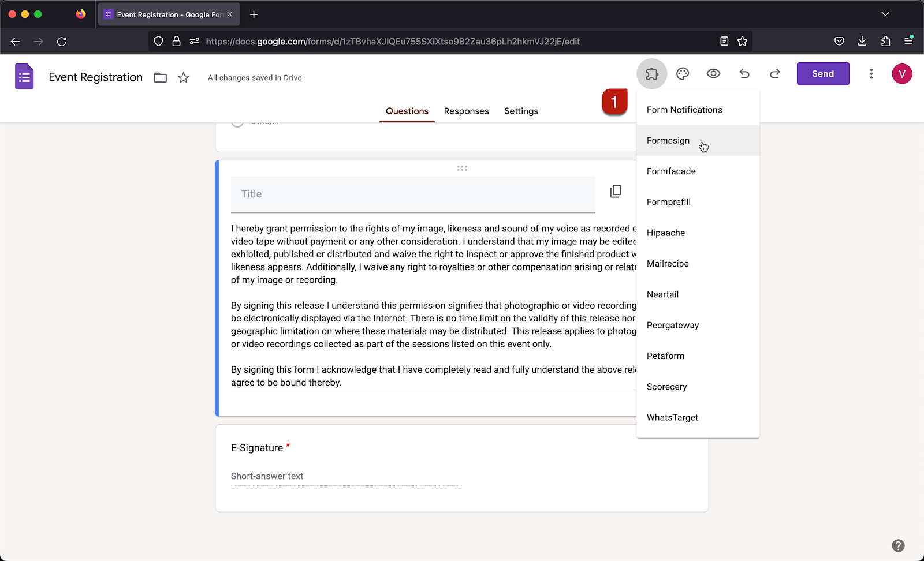Duplicate the consent section with the copy icon

(x=616, y=191)
